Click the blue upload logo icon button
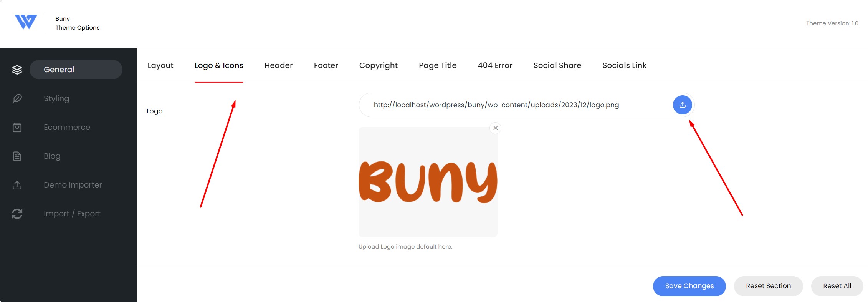868x302 pixels. 682,105
